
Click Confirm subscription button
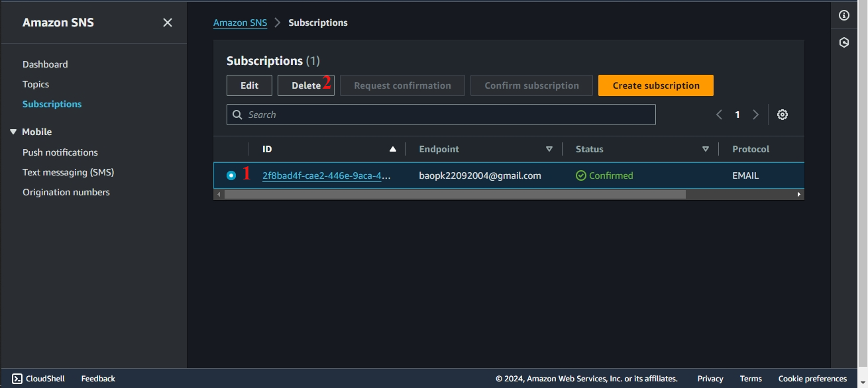coord(531,85)
